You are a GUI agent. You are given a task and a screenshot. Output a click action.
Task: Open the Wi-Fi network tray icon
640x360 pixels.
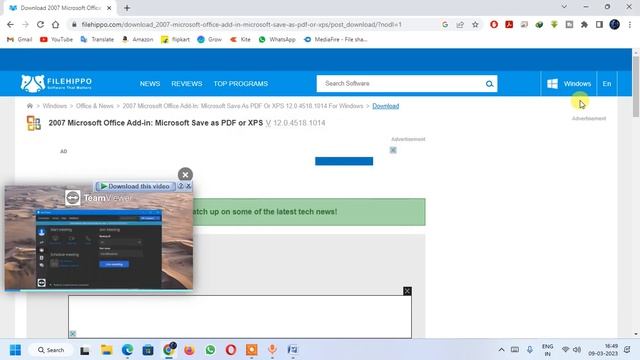(x=565, y=350)
